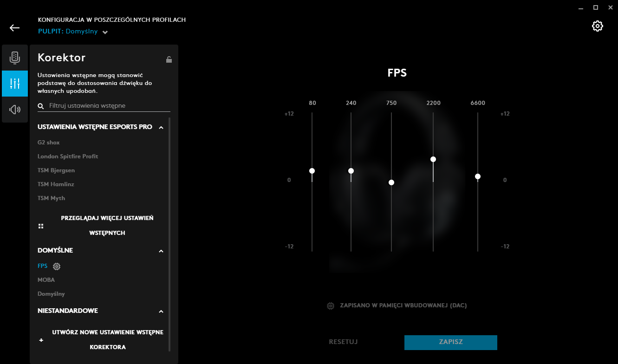
Task: Click the plus icon to create preset
Action: (41, 340)
